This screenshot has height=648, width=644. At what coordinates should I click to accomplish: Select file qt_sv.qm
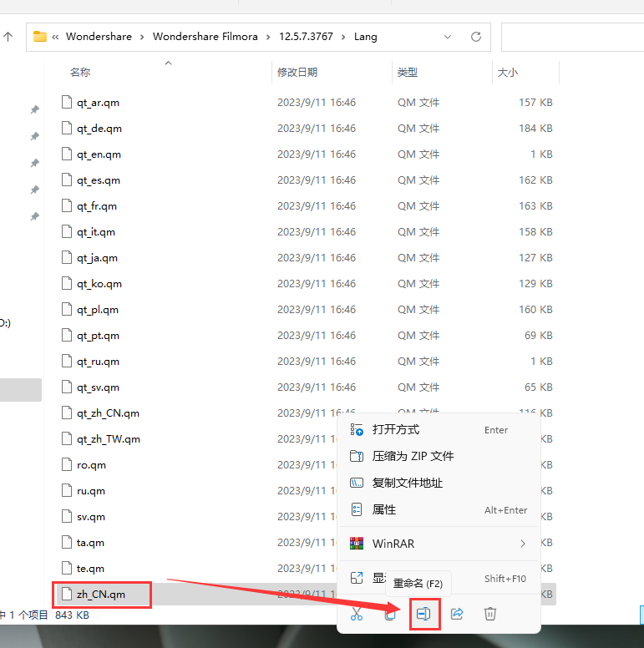[98, 387]
